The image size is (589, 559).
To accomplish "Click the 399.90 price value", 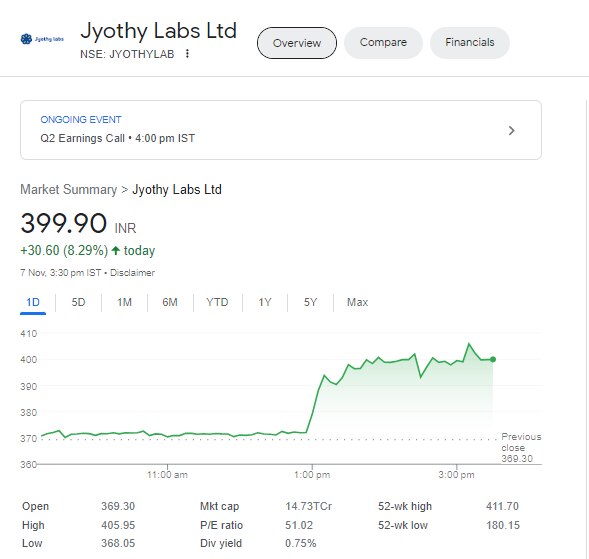I will [x=63, y=223].
